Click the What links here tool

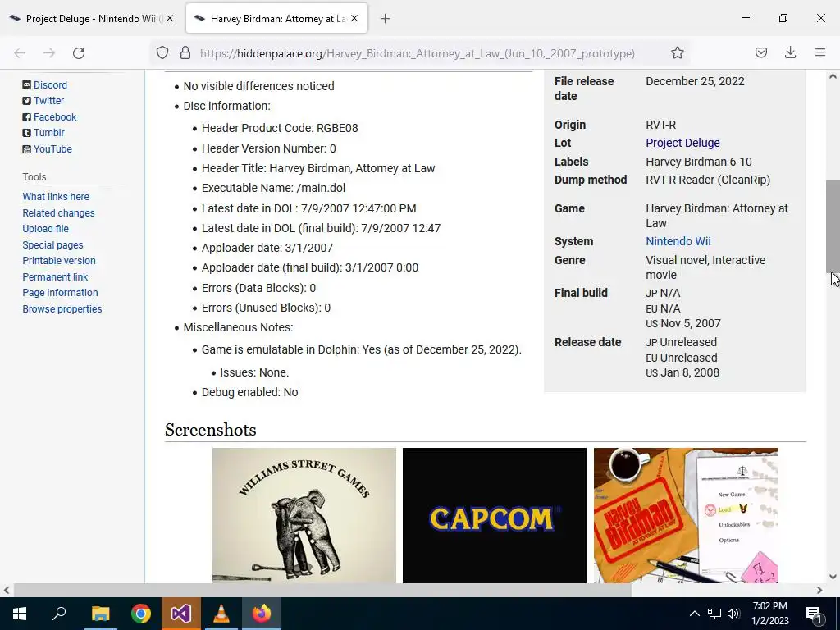point(56,197)
